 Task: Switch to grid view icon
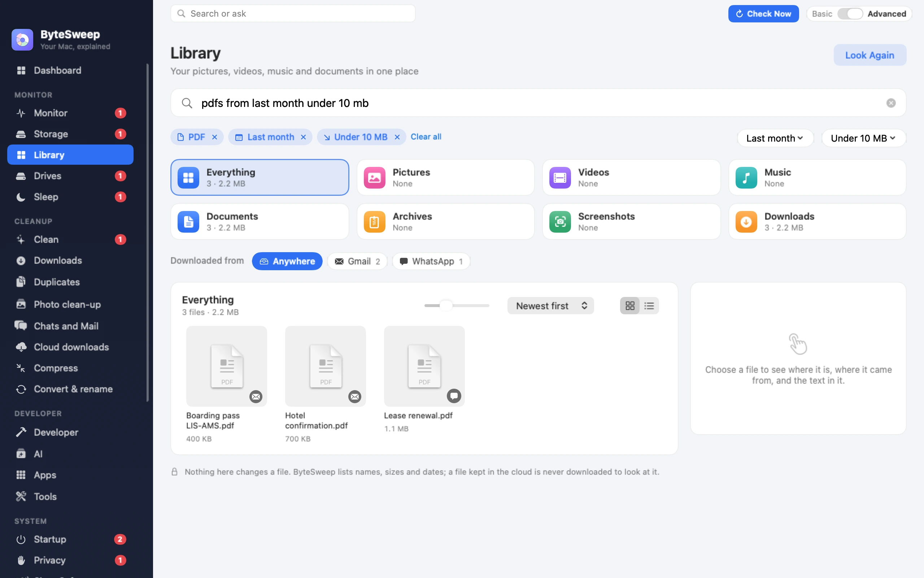click(x=629, y=306)
